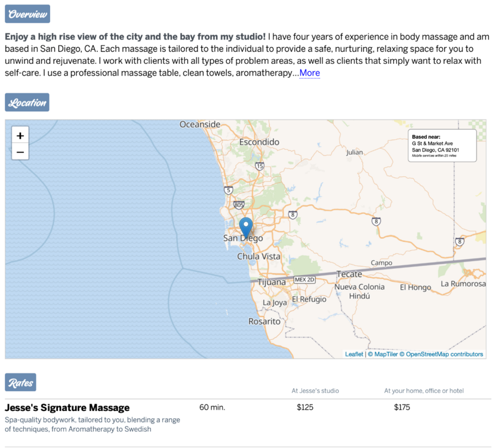The height and width of the screenshot is (448, 493).
Task: Click Jesse's Signature Massage title
Action: pos(67,408)
